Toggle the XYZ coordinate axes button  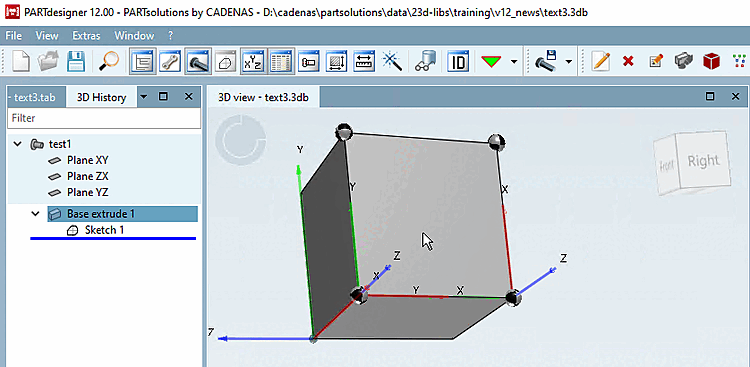[253, 62]
